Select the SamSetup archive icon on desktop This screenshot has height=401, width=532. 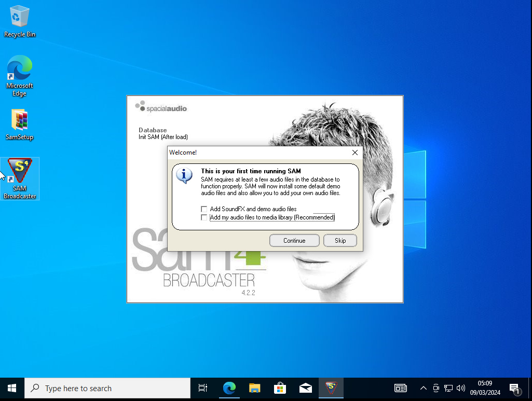point(20,125)
